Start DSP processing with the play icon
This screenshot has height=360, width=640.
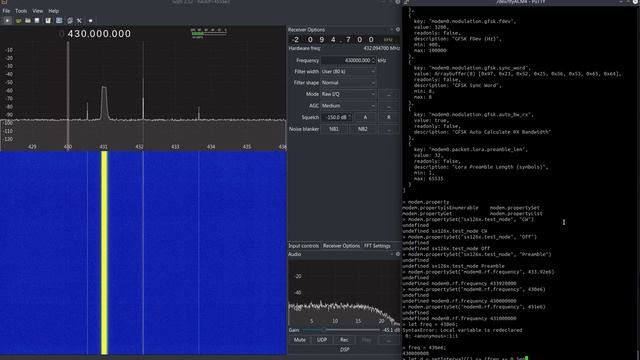point(7,20)
